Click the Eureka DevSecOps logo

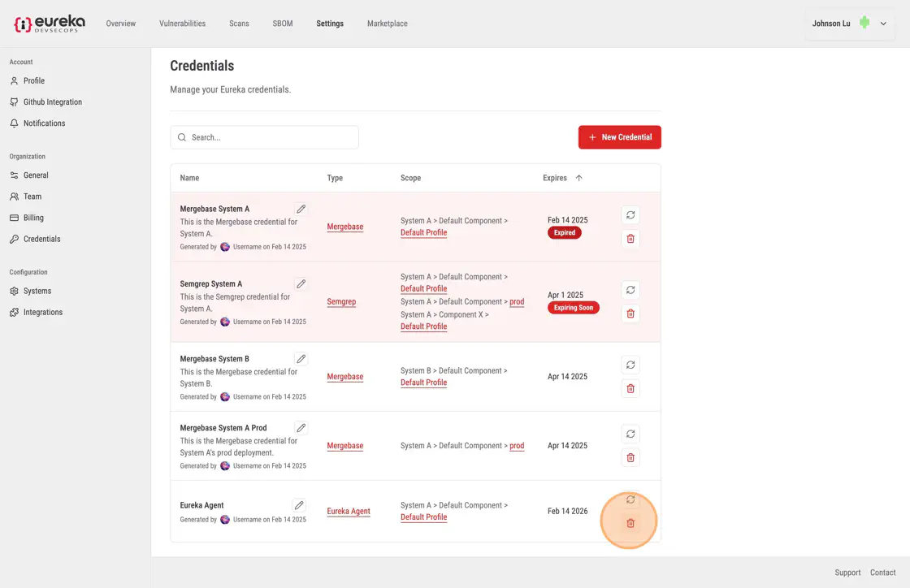pos(50,24)
